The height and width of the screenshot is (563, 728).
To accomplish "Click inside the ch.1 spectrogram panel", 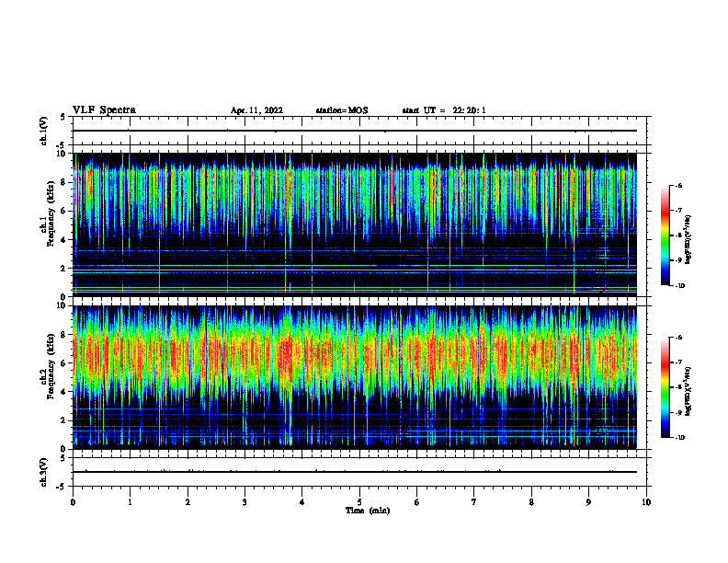I will click(x=355, y=224).
